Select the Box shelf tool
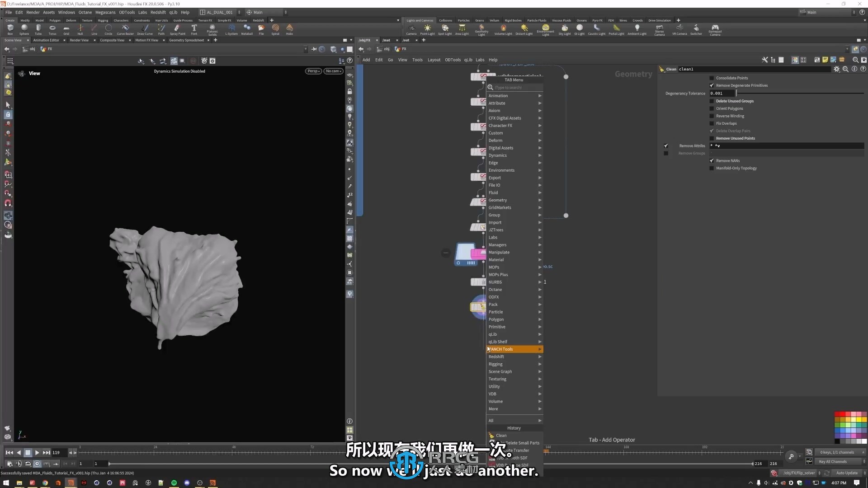 pos(10,29)
